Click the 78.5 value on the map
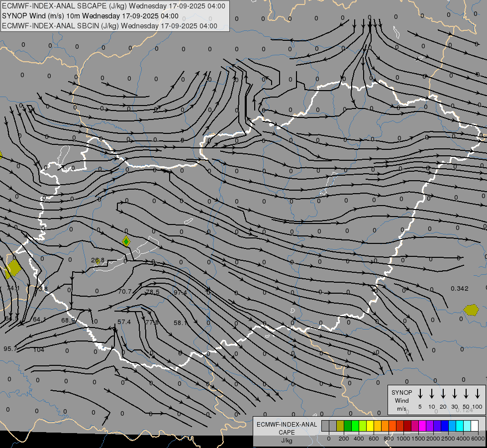 (x=153, y=292)
